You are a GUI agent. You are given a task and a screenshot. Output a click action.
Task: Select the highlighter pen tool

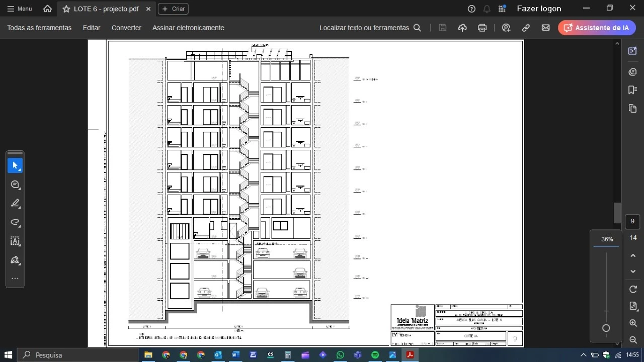pyautogui.click(x=15, y=203)
